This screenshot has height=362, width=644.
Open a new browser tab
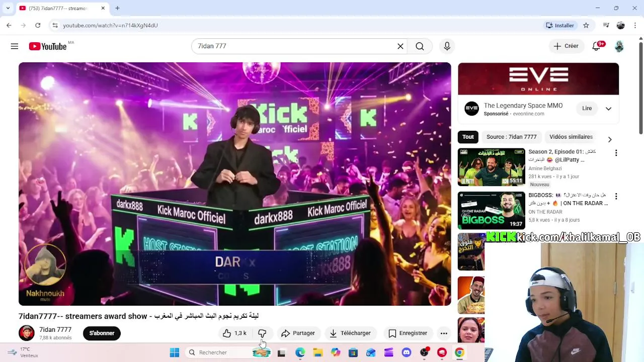(117, 8)
